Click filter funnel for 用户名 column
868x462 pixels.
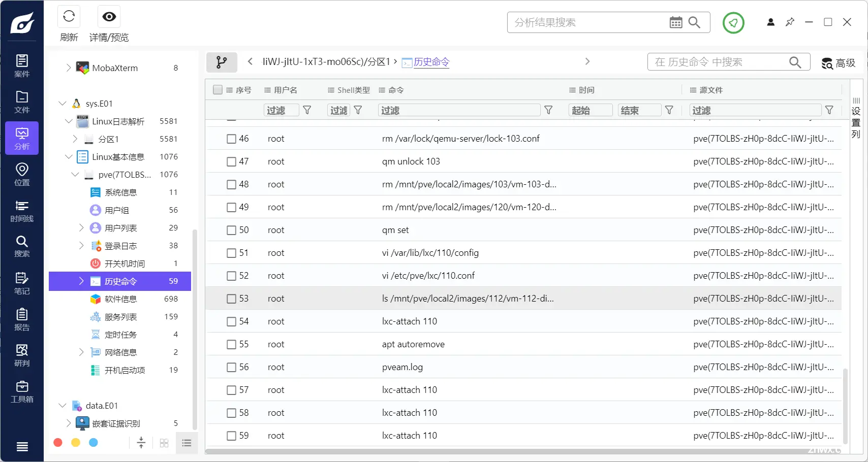point(307,110)
